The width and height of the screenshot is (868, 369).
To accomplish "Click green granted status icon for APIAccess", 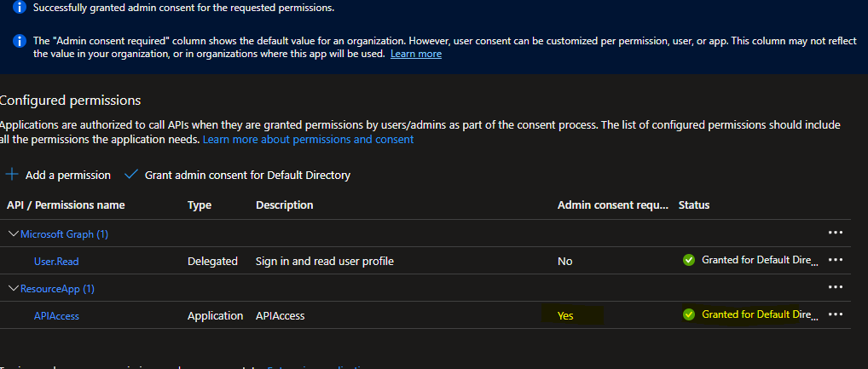I will point(689,314).
